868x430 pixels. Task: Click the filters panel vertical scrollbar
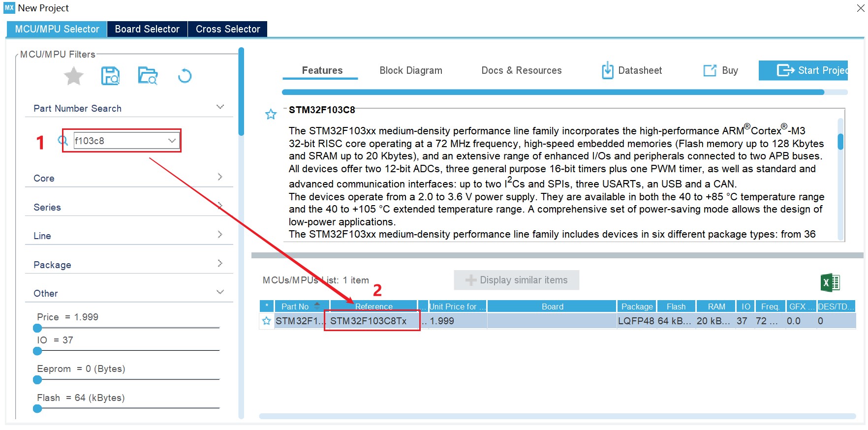click(x=241, y=92)
